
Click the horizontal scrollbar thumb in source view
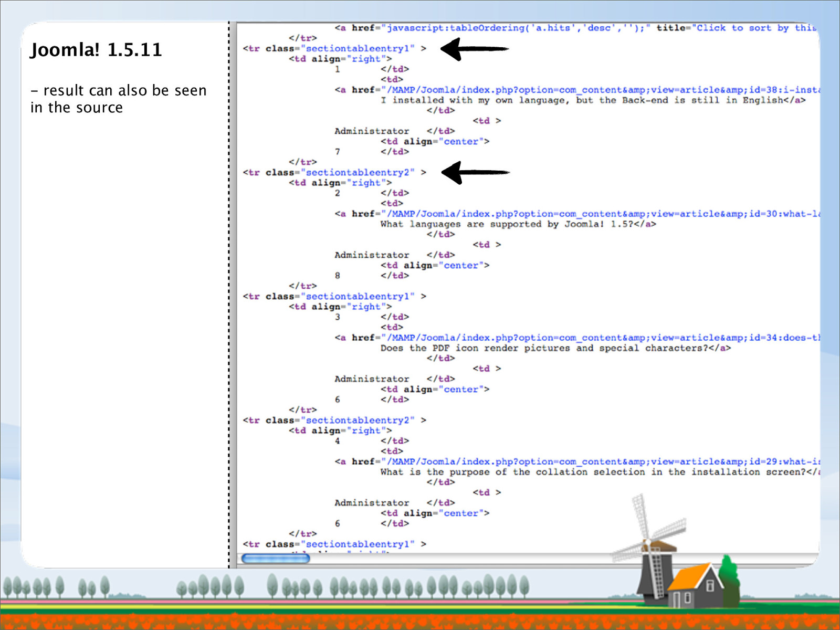pyautogui.click(x=275, y=559)
